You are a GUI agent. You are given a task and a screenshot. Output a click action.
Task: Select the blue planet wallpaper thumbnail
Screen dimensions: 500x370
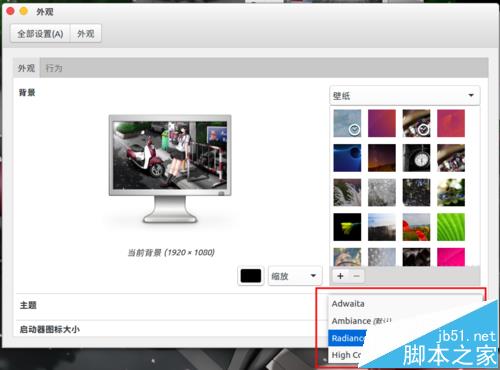coord(347,158)
